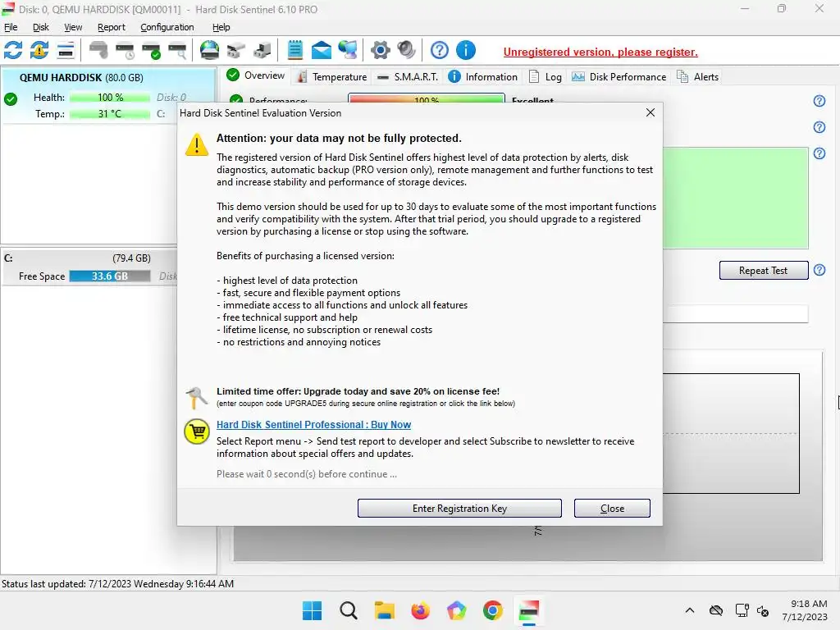Click Hard Disk Sentinel Professional Buy Now link

[x=314, y=425]
